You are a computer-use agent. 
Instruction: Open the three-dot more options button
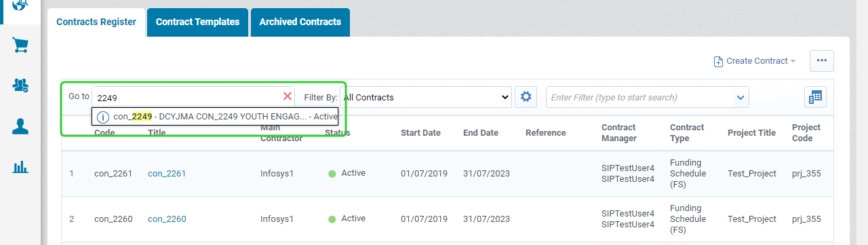[x=822, y=60]
